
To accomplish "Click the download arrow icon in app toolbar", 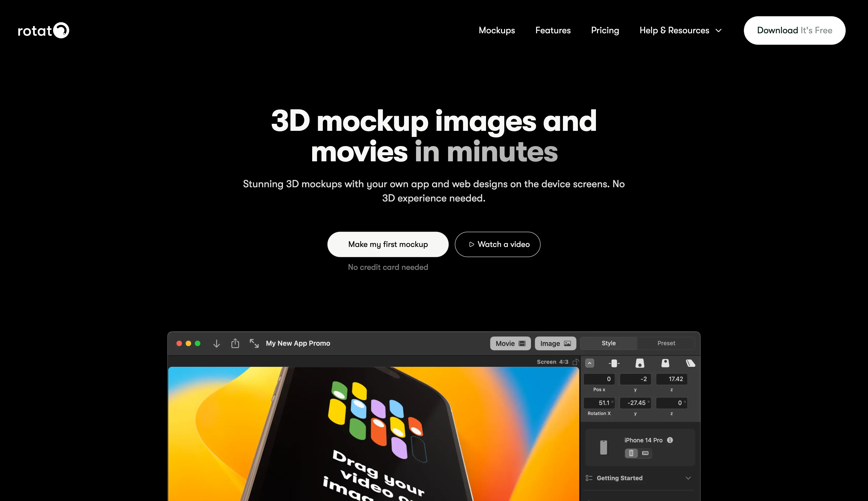I will coord(216,343).
